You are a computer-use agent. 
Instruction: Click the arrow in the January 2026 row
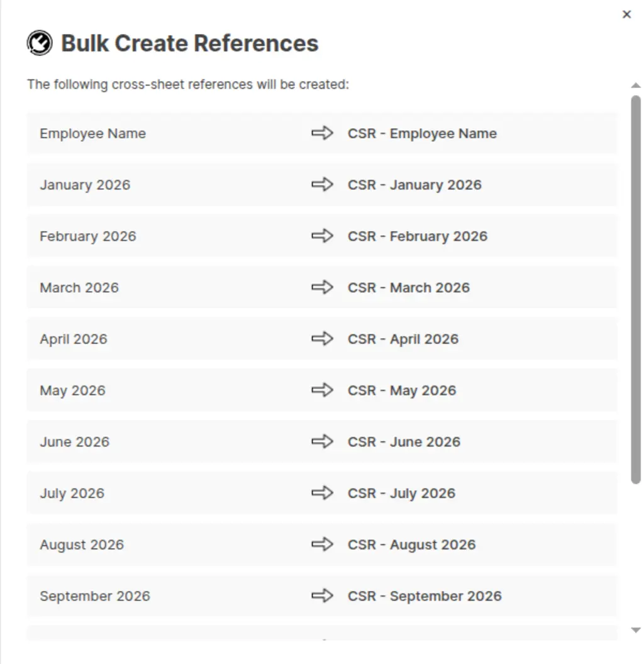(323, 185)
